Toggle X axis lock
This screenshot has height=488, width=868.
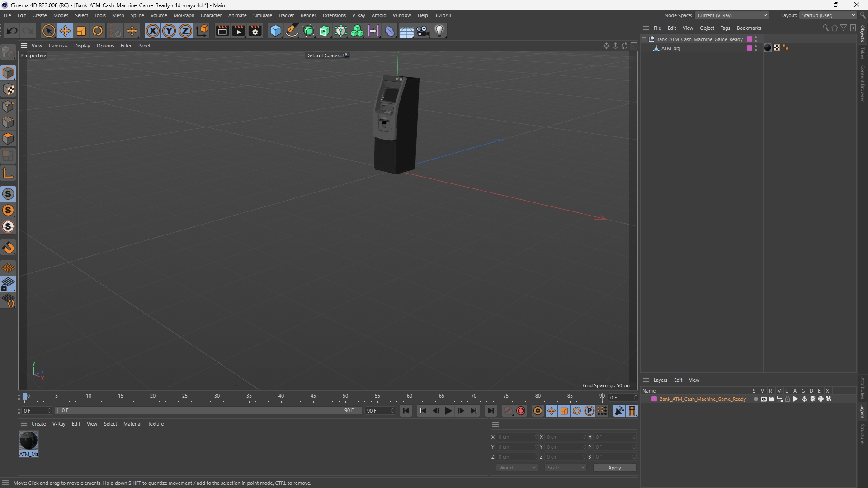point(153,31)
